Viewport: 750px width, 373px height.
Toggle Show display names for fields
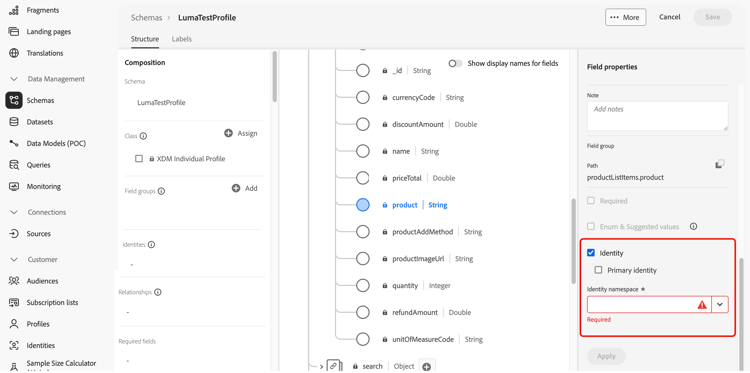(x=456, y=63)
